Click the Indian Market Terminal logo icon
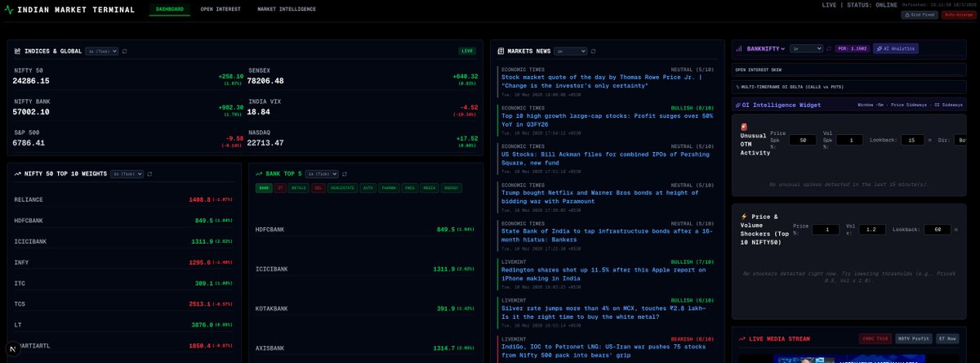This screenshot has height=363, width=980. (7, 10)
